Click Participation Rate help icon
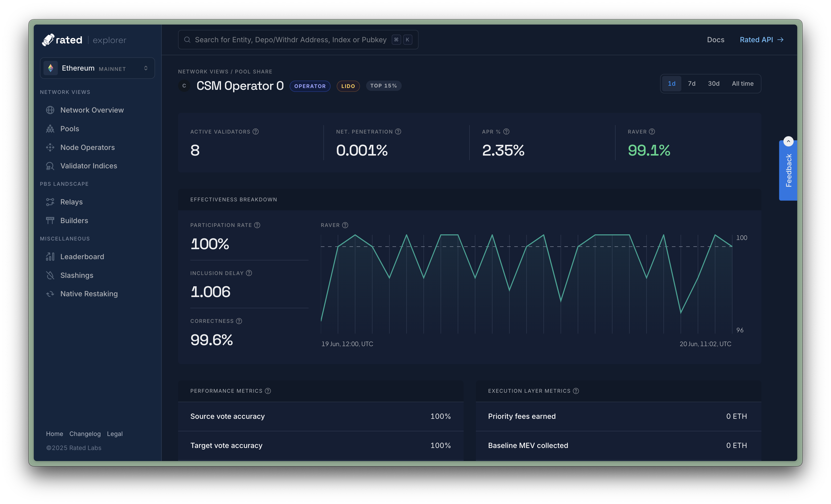Screen dimensions: 831x504 [257, 225]
